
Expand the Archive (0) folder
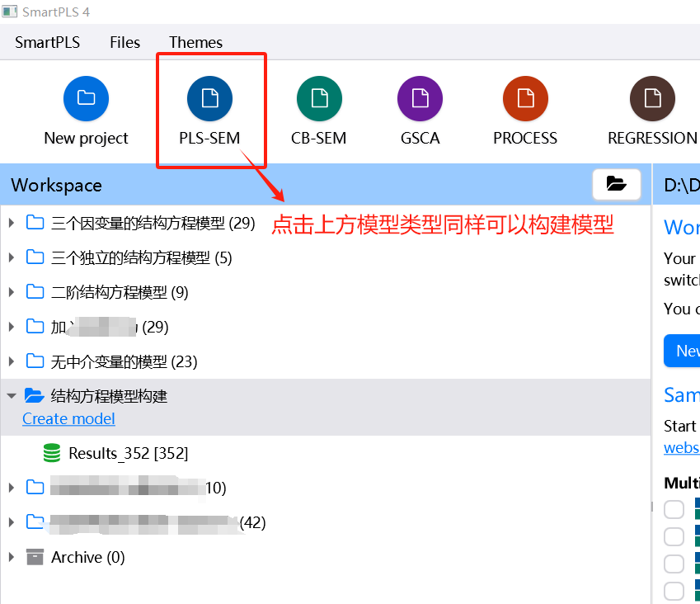(12, 557)
